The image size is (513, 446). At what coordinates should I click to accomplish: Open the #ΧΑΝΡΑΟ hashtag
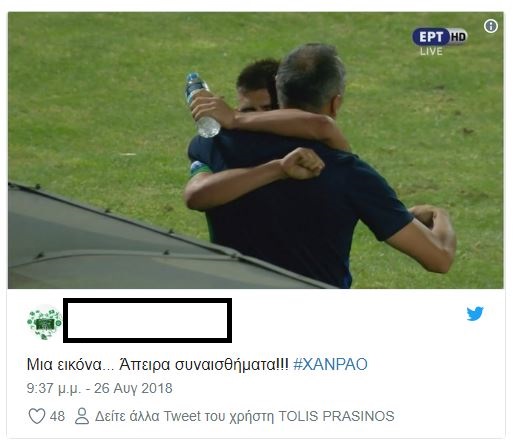pos(330,364)
